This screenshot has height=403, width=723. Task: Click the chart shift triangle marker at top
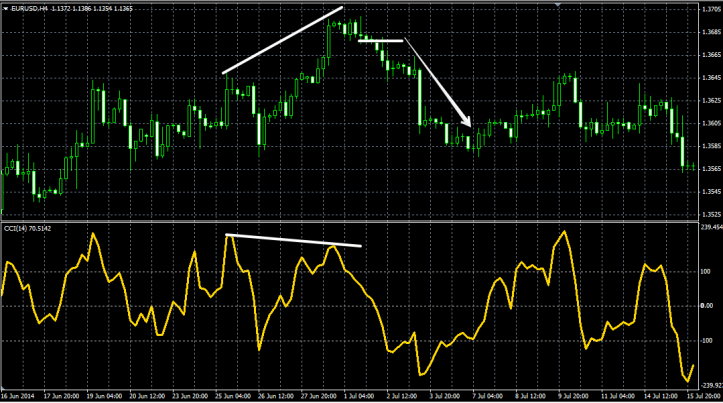pyautogui.click(x=558, y=5)
